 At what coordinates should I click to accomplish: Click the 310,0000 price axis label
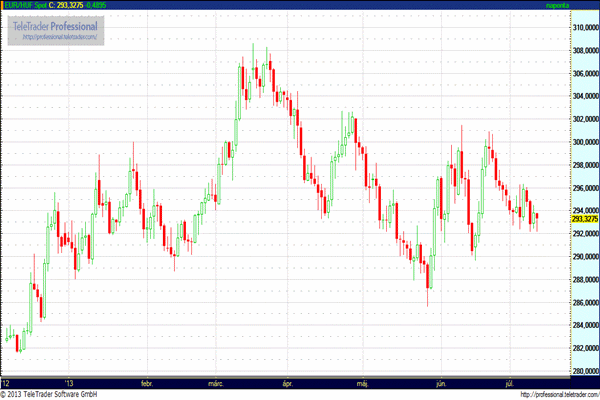point(557,27)
